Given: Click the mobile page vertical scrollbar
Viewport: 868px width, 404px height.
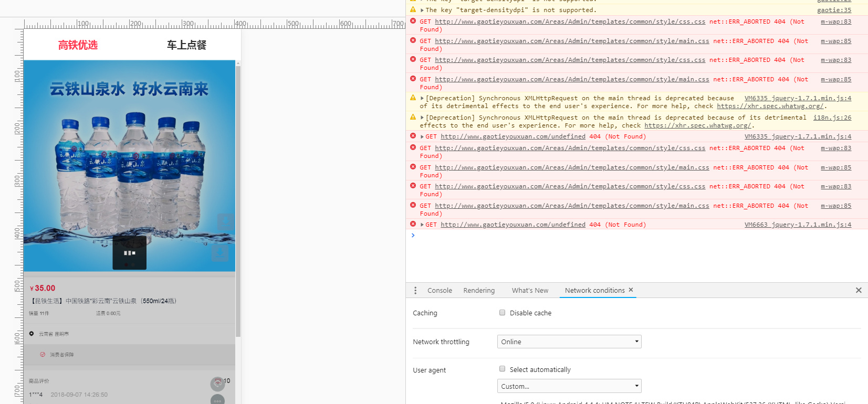Looking at the screenshot, I should (238, 199).
